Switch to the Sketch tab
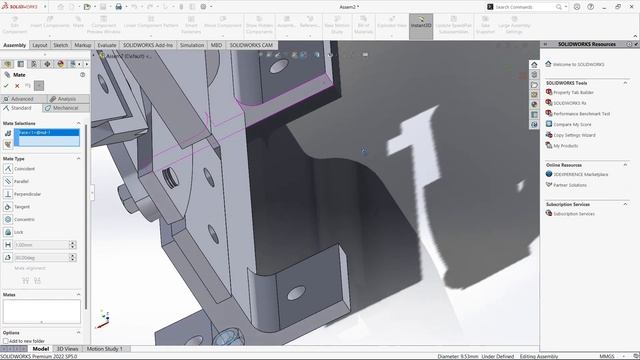Viewport: 640px width, 360px height. 60,45
